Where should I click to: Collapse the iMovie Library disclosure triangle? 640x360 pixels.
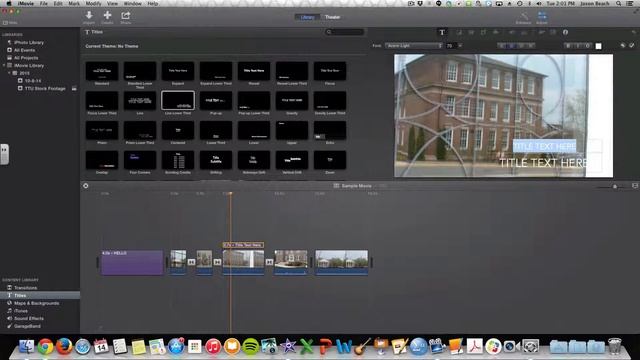click(x=4, y=65)
